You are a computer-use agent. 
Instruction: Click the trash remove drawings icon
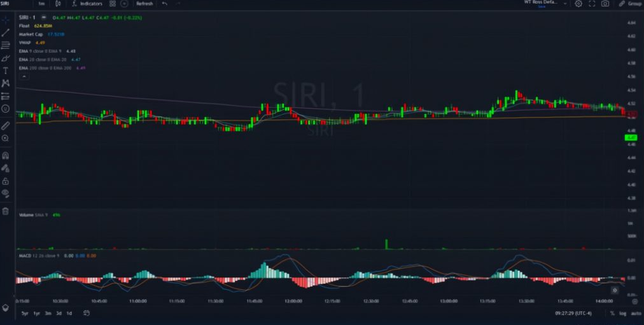pyautogui.click(x=5, y=211)
